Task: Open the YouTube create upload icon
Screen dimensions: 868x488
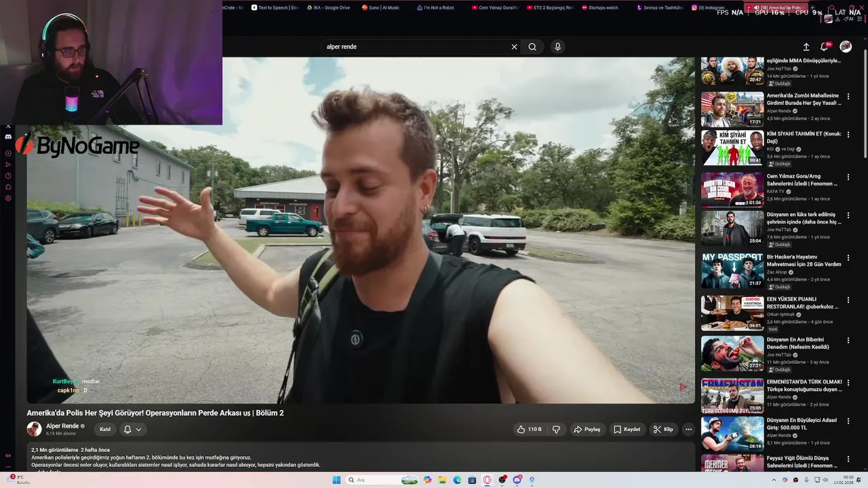Action: [x=806, y=47]
